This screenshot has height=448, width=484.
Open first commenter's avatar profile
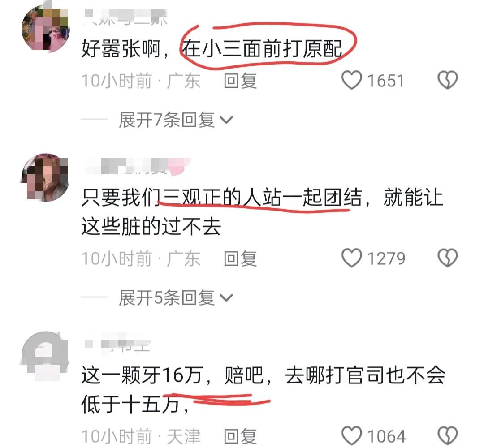(x=45, y=28)
